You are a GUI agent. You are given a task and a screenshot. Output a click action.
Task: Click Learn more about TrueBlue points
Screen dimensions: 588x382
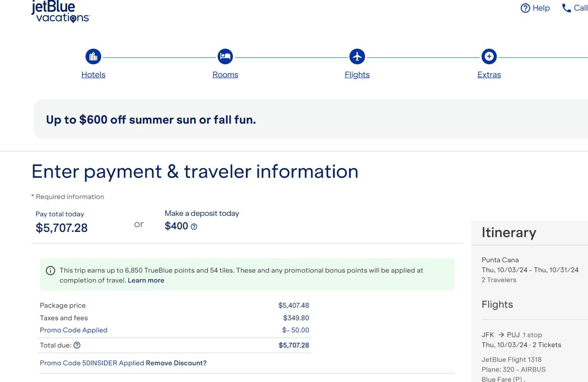pyautogui.click(x=146, y=281)
